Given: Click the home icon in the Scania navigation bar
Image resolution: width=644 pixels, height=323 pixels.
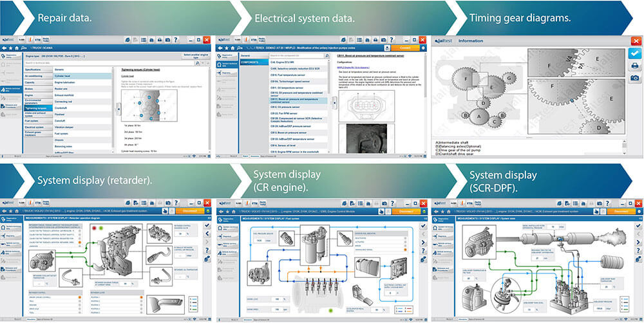Looking at the screenshot, I should pos(15,48).
